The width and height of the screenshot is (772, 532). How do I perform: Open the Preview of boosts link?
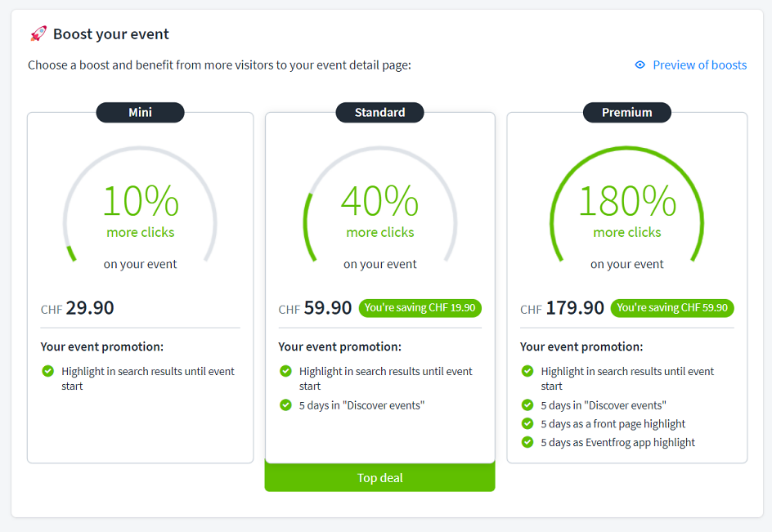click(x=699, y=65)
